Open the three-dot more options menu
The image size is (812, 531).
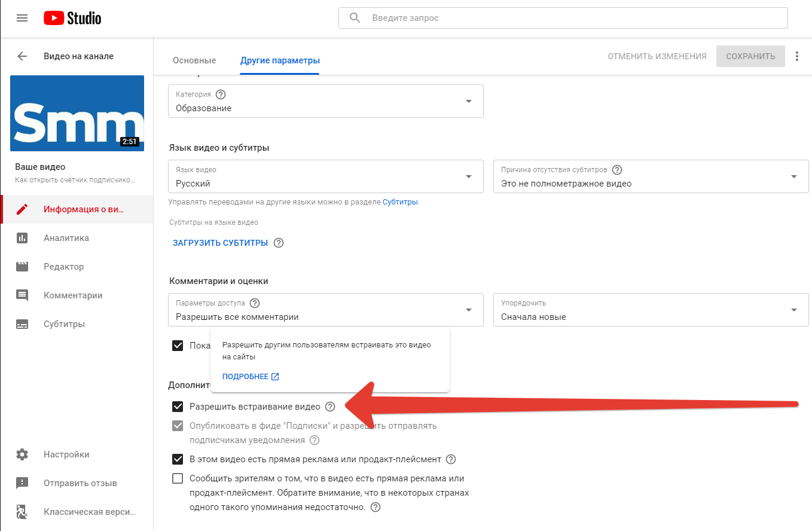[x=796, y=56]
